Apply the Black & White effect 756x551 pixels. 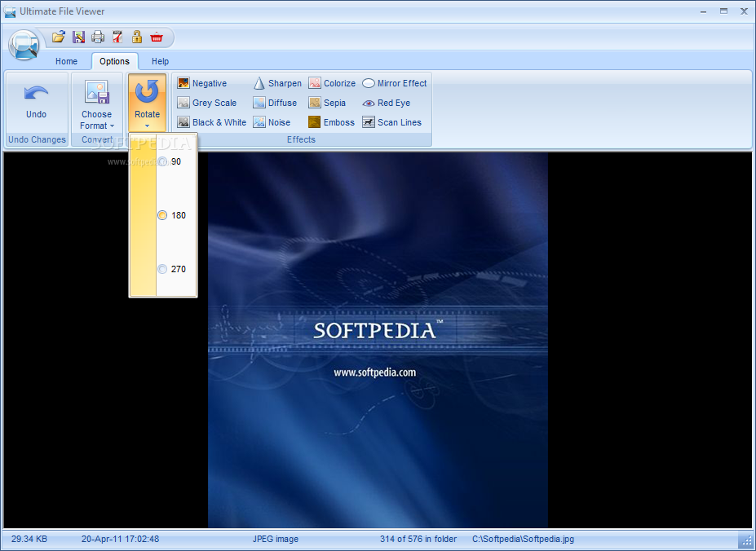[212, 122]
